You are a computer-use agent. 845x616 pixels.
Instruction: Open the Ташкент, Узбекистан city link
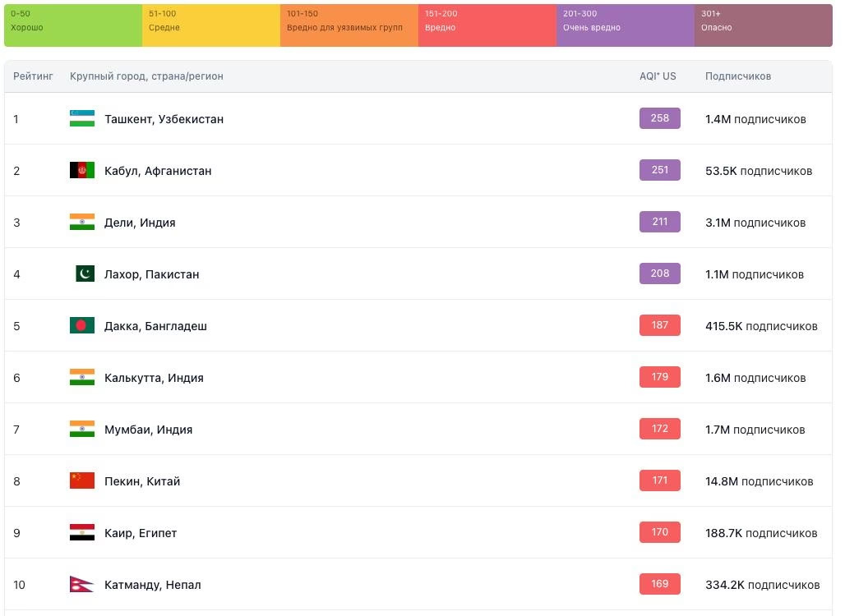pos(164,119)
